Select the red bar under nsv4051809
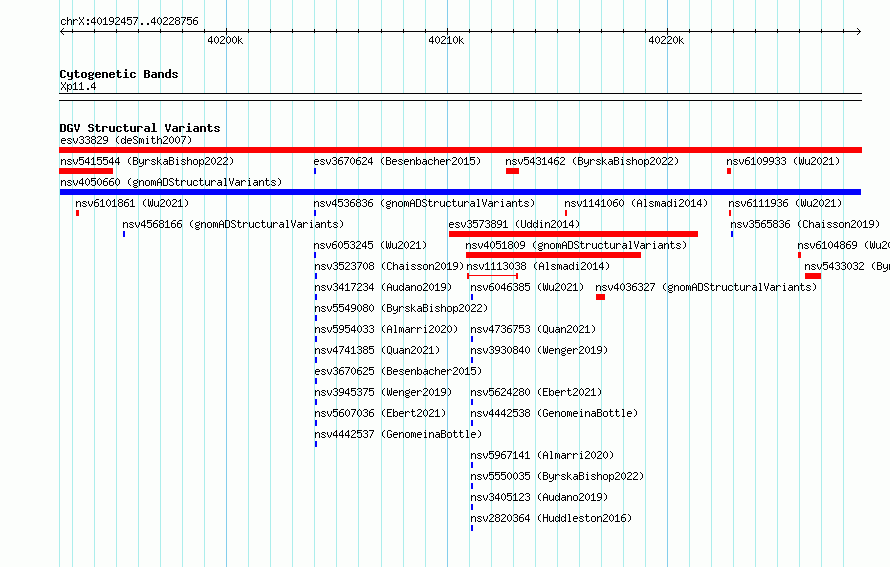The width and height of the screenshot is (890, 567). click(x=553, y=255)
